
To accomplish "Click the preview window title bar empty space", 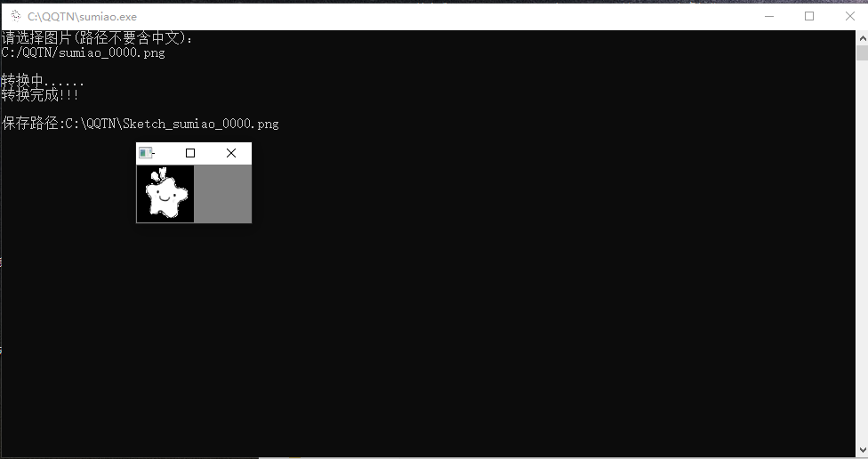I will click(169, 153).
